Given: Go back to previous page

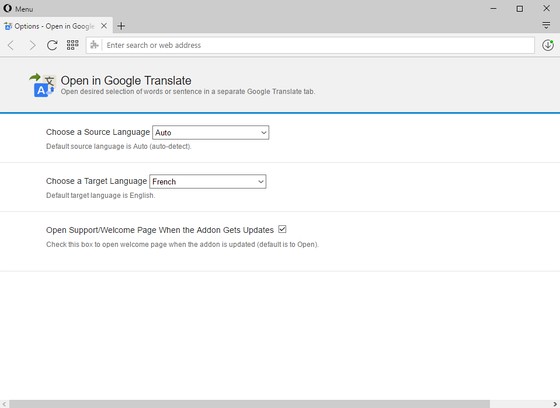Looking at the screenshot, I should point(11,45).
